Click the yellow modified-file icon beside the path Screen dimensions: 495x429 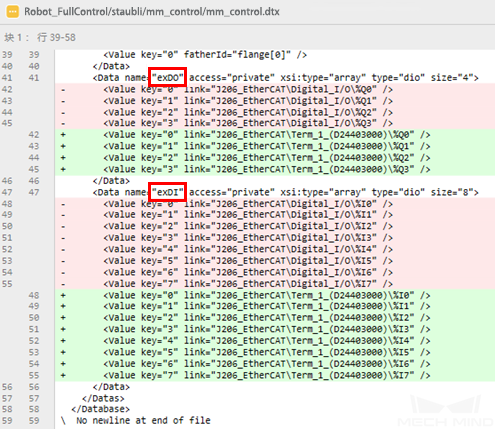pos(12,12)
